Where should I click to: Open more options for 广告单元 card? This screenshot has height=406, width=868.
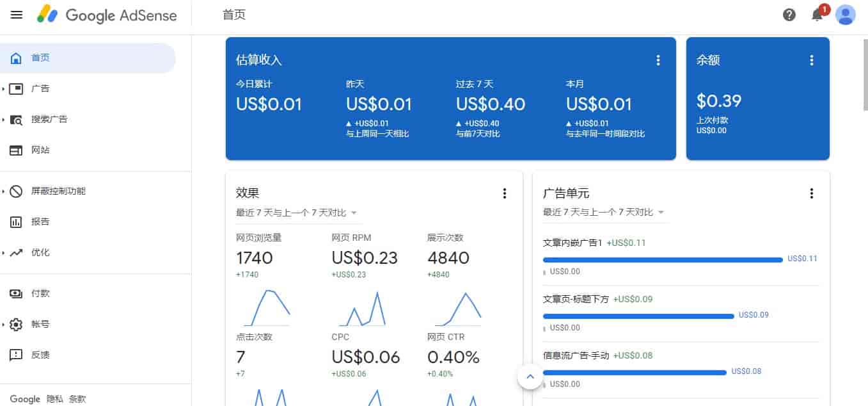click(812, 193)
